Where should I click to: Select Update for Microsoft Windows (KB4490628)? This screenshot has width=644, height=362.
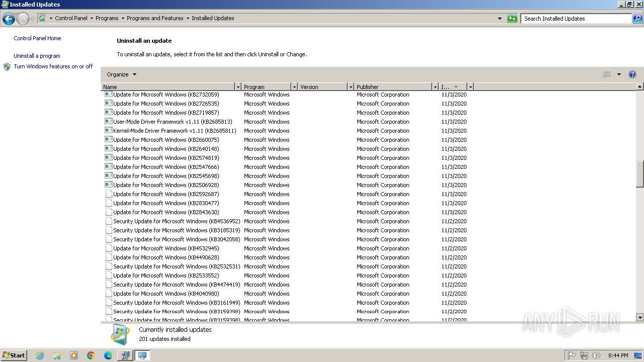pos(166,257)
